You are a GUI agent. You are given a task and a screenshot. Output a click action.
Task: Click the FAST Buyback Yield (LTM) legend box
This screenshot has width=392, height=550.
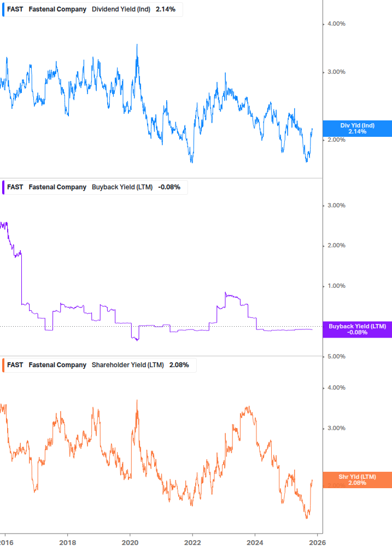tap(95, 187)
